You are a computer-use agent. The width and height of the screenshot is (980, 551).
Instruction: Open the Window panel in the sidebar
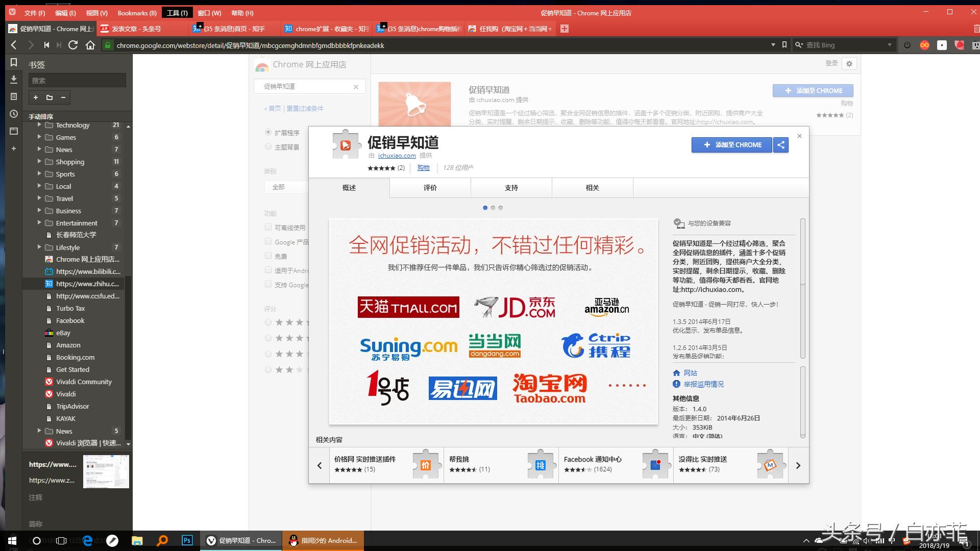[14, 132]
